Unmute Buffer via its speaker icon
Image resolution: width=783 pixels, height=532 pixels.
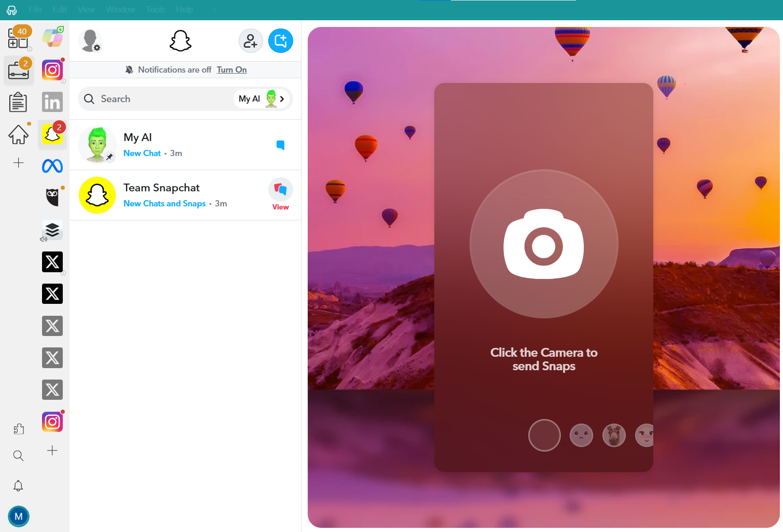pyautogui.click(x=44, y=239)
